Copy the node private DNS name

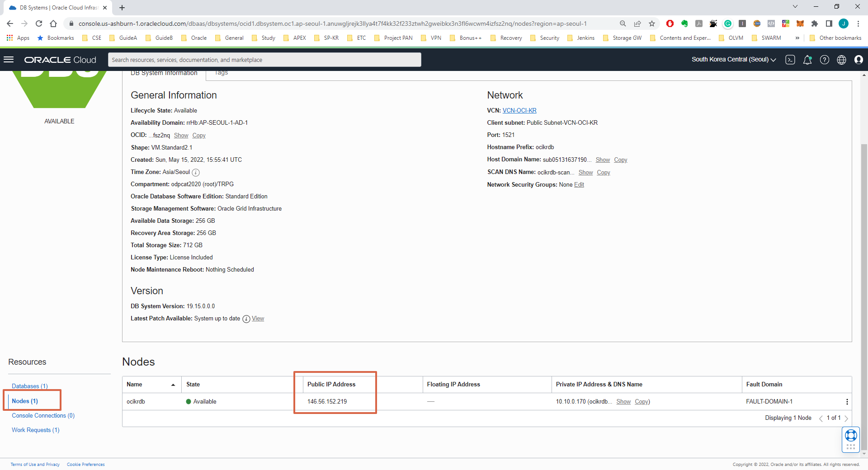tap(642, 402)
